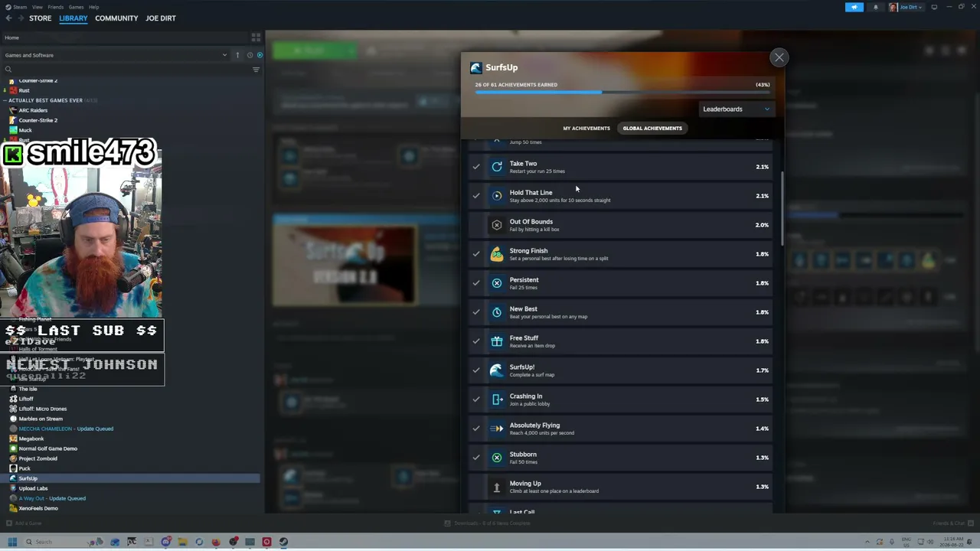The width and height of the screenshot is (980, 551).
Task: Click the Out Of Bounds achievement icon
Action: (x=497, y=224)
